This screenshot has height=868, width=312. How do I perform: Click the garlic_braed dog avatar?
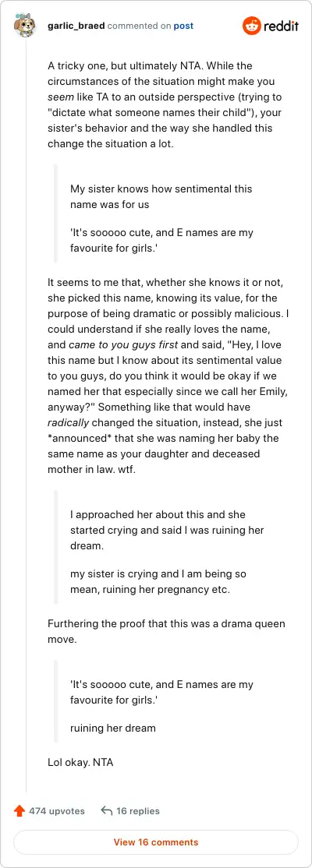tap(26, 26)
